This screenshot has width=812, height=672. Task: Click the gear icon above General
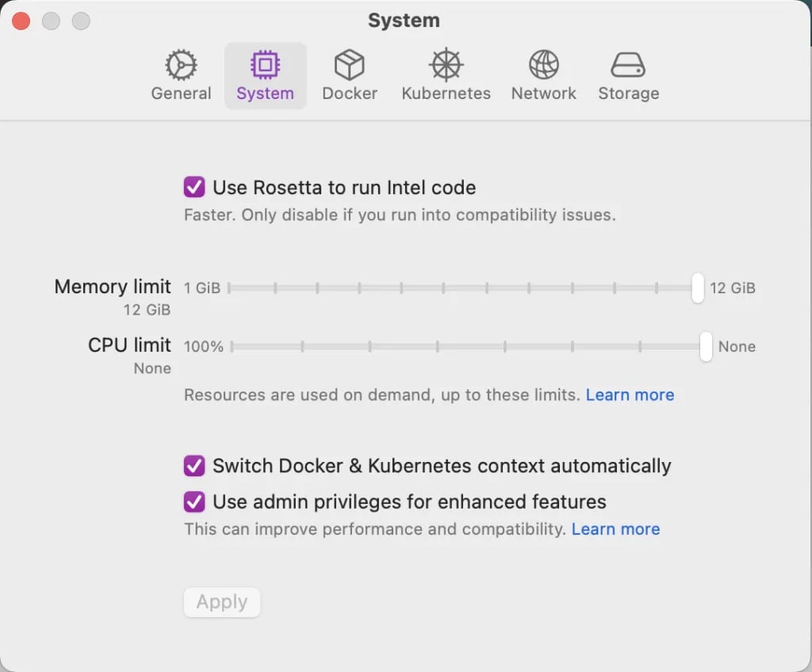click(x=181, y=65)
